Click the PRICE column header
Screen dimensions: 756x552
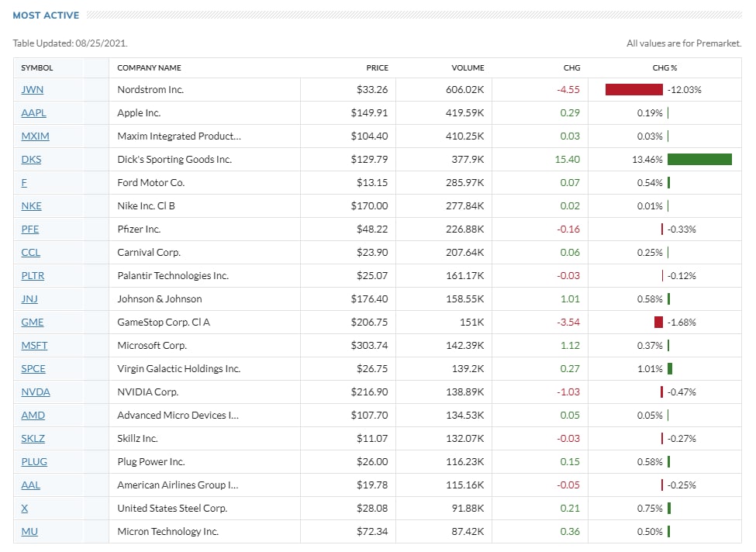point(377,68)
